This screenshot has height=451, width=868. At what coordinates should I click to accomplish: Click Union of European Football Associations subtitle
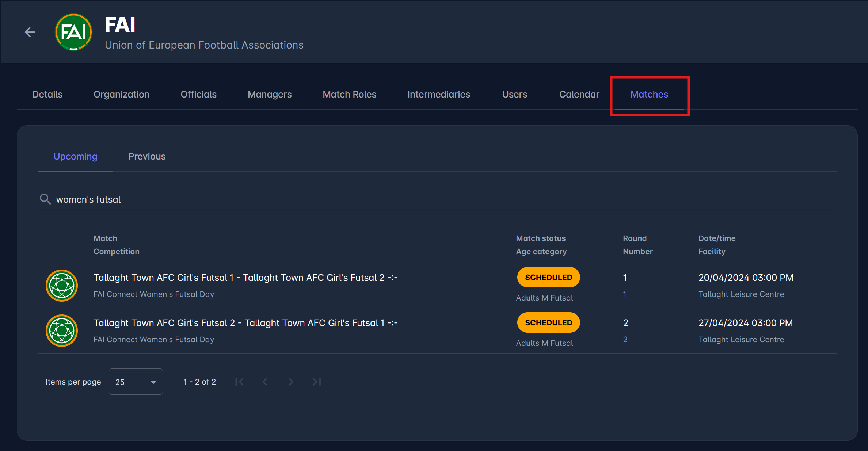(204, 45)
